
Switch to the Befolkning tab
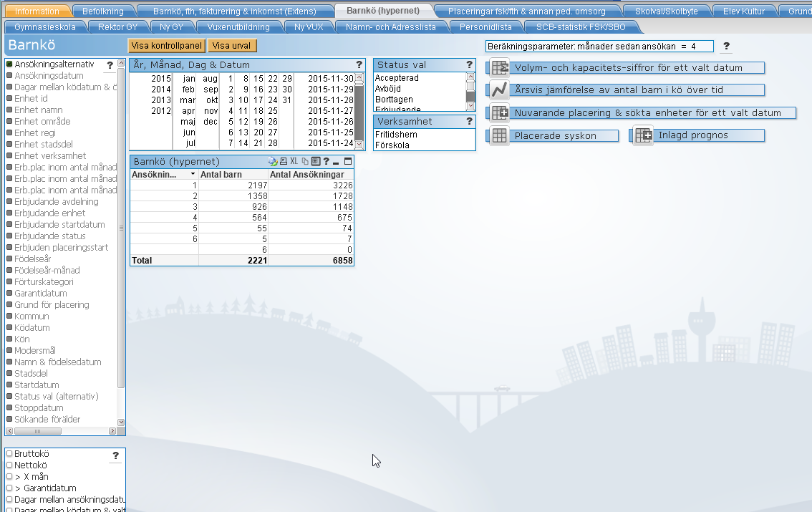[x=103, y=11]
